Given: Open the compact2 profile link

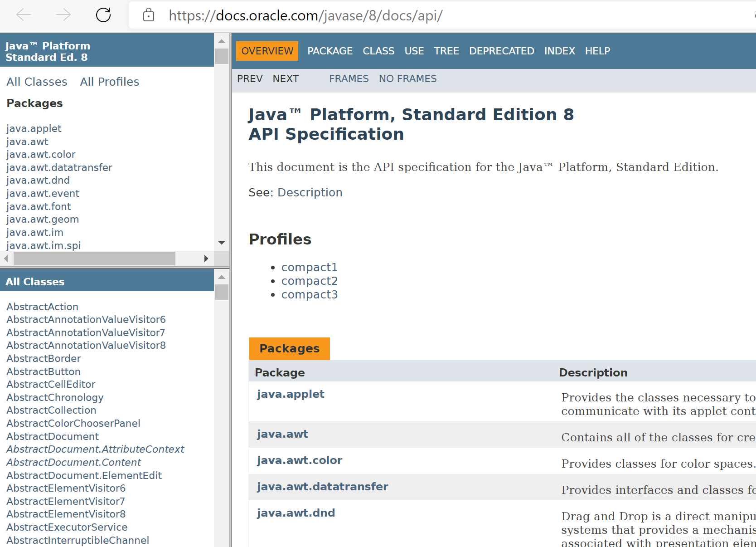Looking at the screenshot, I should click(x=310, y=281).
